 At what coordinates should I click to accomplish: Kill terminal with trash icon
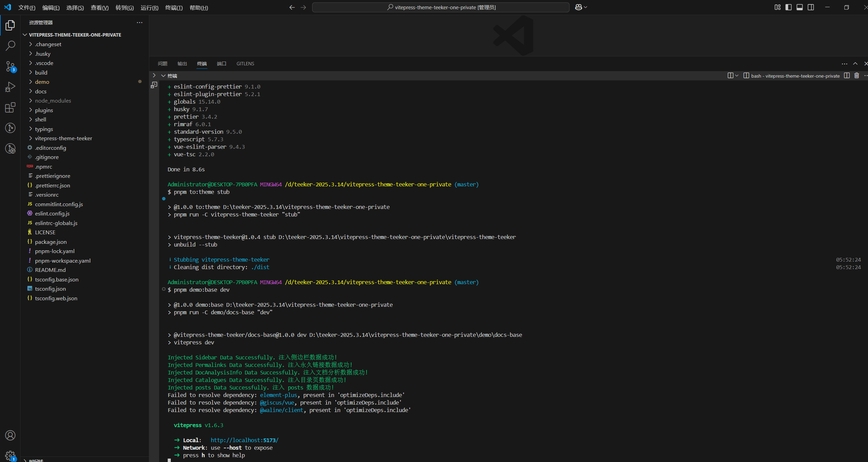click(x=857, y=76)
